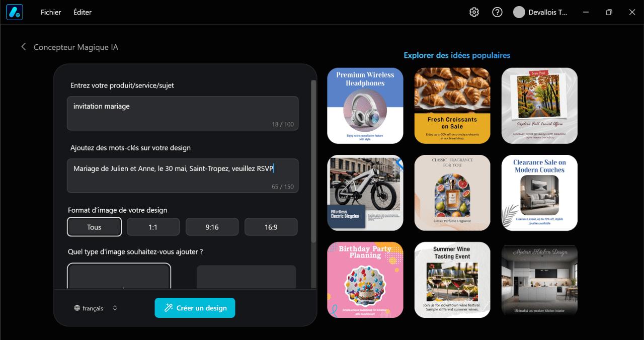Select the Premium Wireless Headphones template
The width and height of the screenshot is (644, 340).
[365, 106]
